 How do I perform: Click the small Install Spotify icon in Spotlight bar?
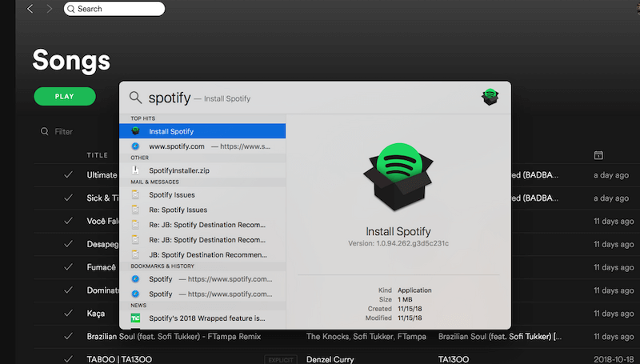pos(490,98)
